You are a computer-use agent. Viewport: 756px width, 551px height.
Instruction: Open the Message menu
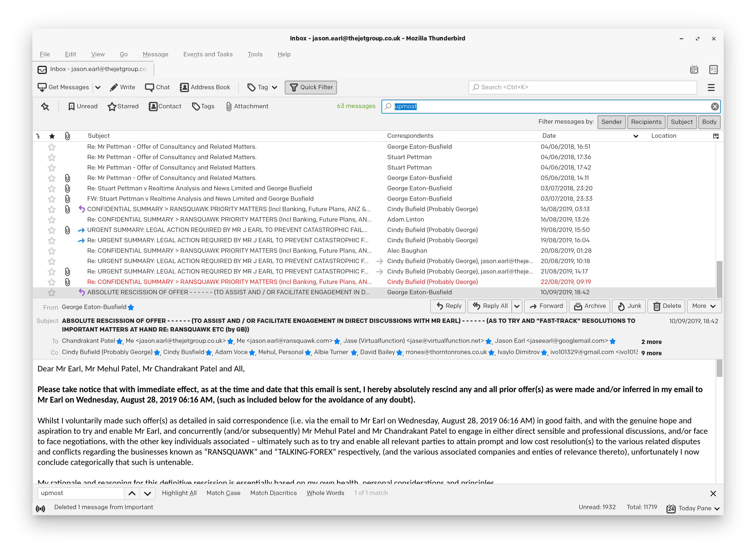coord(155,54)
